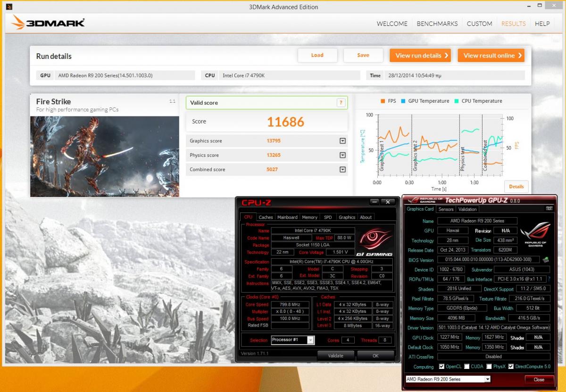The image size is (566, 392).
Task: Open the Processor #1 selection dropdown
Action: (x=310, y=340)
